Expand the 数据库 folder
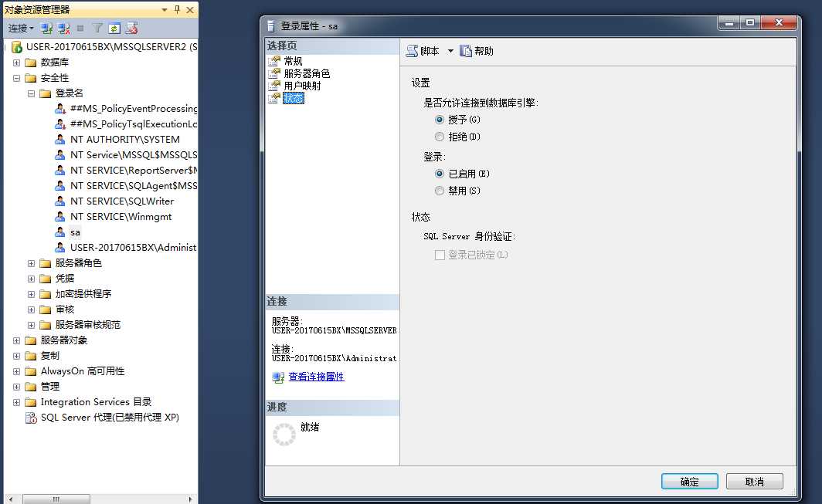The width and height of the screenshot is (822, 504). 16,63
